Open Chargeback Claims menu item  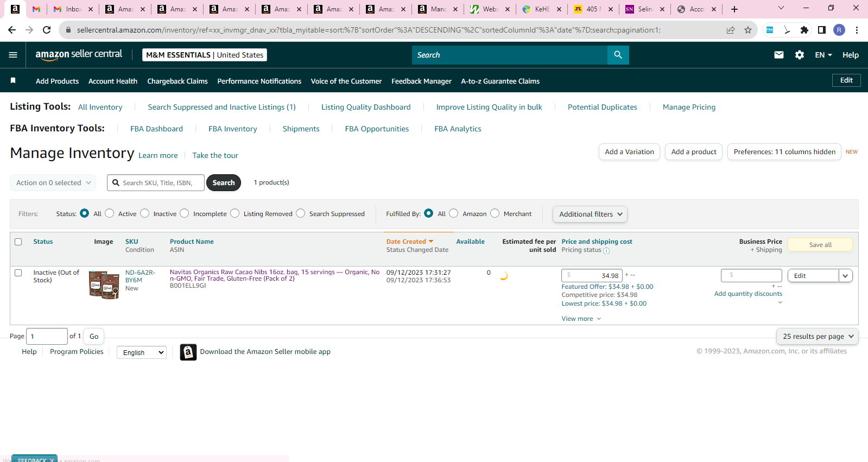(178, 81)
